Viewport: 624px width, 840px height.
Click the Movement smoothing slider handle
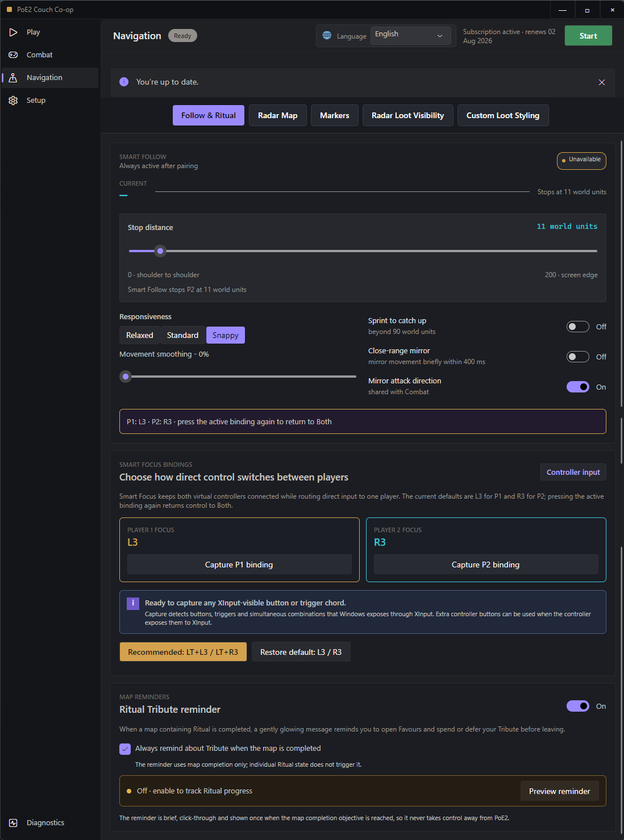(x=126, y=376)
